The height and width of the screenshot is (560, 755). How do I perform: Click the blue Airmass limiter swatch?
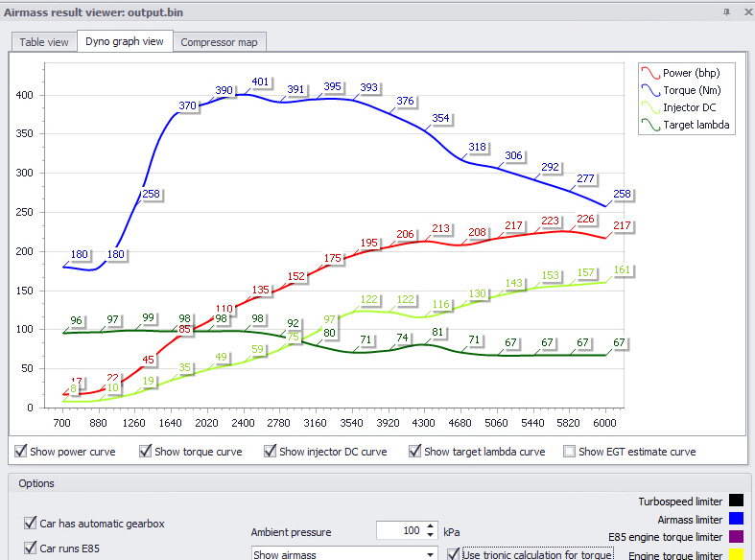coord(736,519)
